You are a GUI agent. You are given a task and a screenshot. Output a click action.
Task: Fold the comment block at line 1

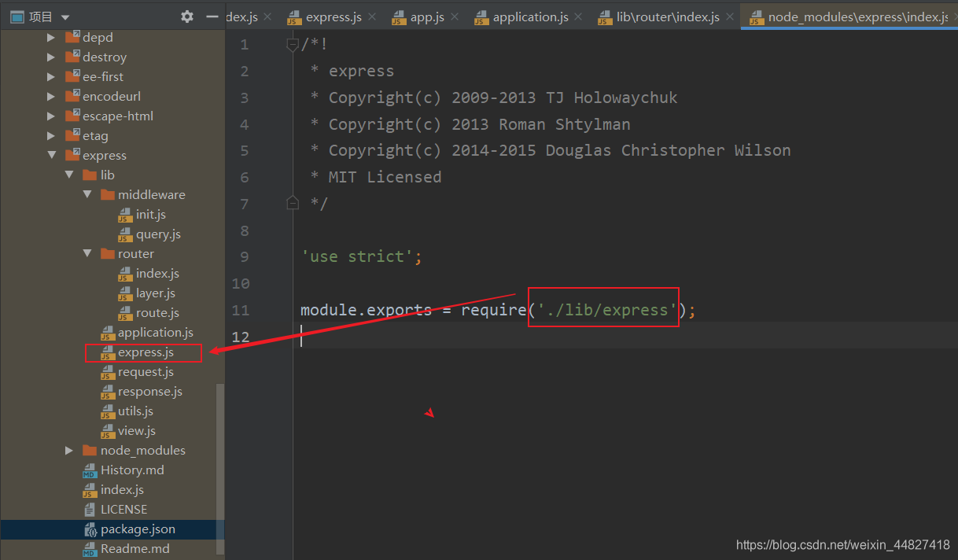pyautogui.click(x=293, y=45)
